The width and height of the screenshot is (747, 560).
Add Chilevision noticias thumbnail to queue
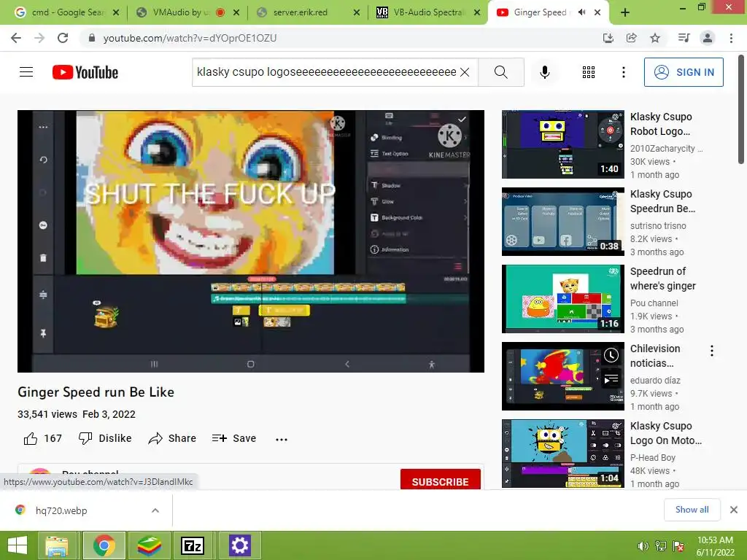pyautogui.click(x=611, y=379)
